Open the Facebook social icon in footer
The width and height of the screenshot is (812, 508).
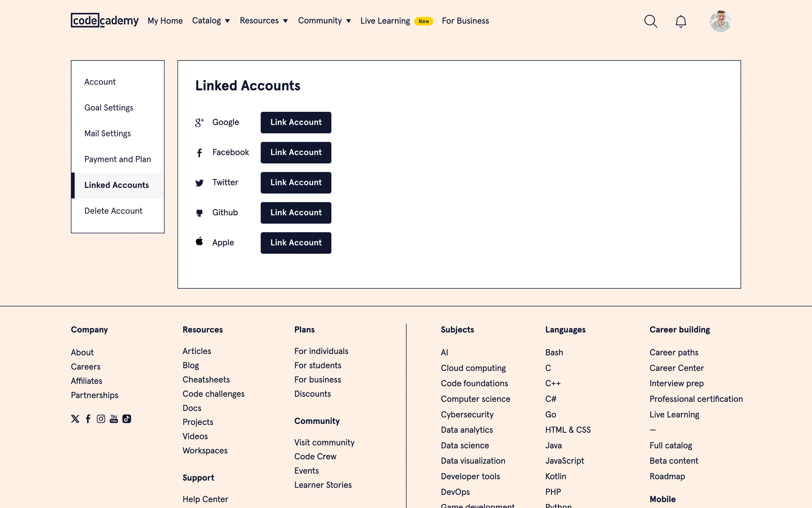[x=88, y=419]
